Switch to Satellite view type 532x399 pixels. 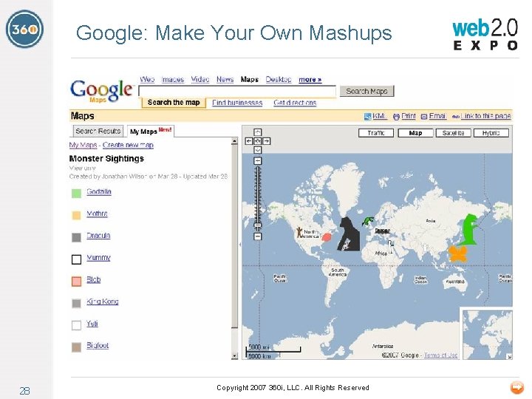(453, 133)
